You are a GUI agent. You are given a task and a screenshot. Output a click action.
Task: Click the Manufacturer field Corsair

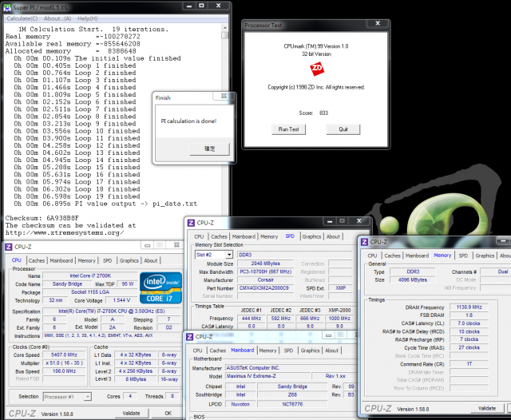[x=265, y=280]
